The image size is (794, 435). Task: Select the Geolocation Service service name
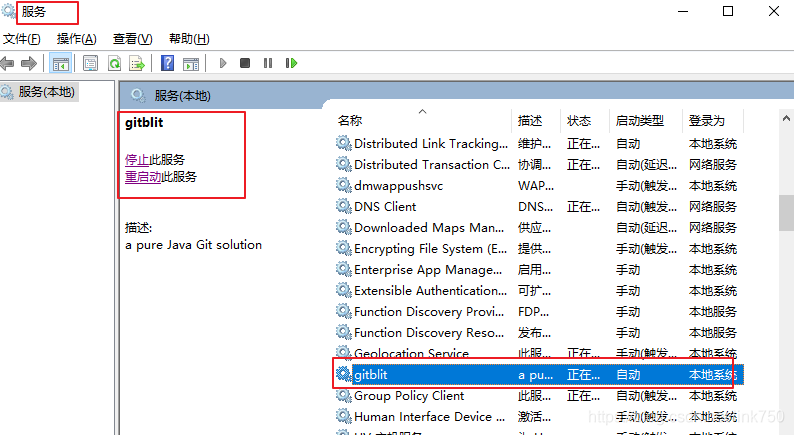411,353
